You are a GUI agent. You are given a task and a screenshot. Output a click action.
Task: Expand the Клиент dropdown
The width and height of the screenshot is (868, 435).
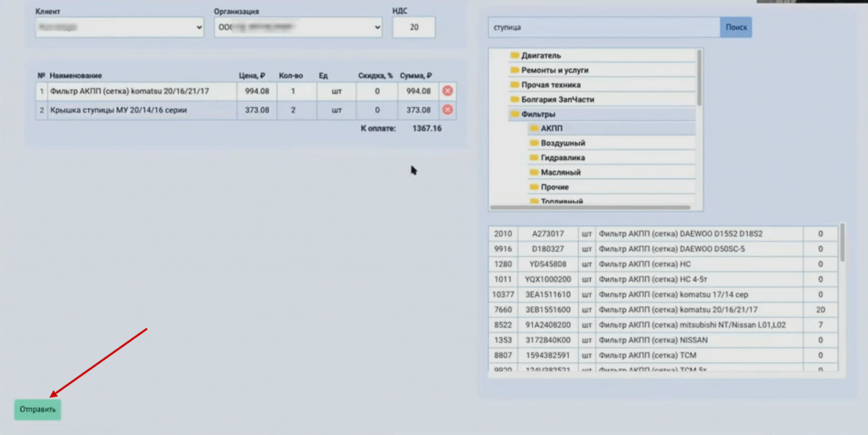pos(120,28)
